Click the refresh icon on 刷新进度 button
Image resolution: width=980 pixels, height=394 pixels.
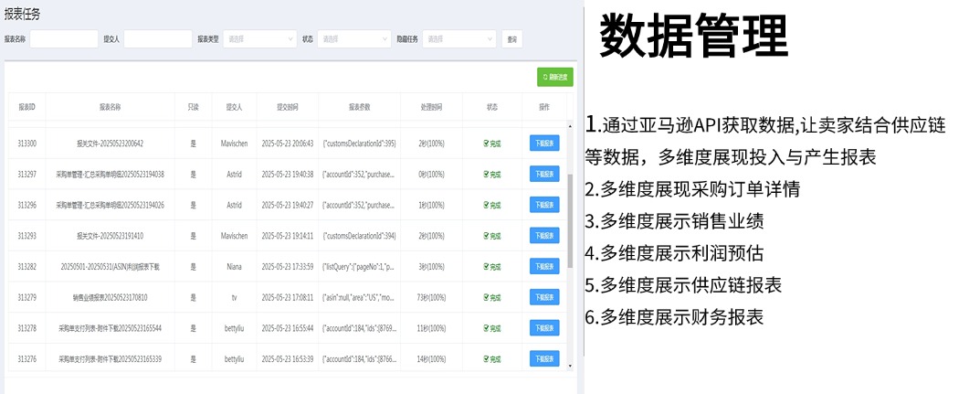click(x=545, y=78)
